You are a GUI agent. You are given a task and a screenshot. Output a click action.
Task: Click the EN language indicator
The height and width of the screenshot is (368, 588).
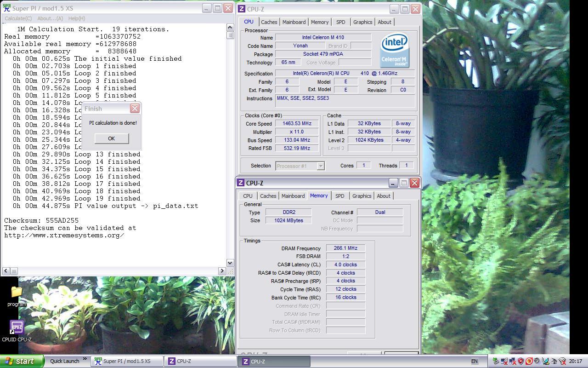(x=475, y=362)
